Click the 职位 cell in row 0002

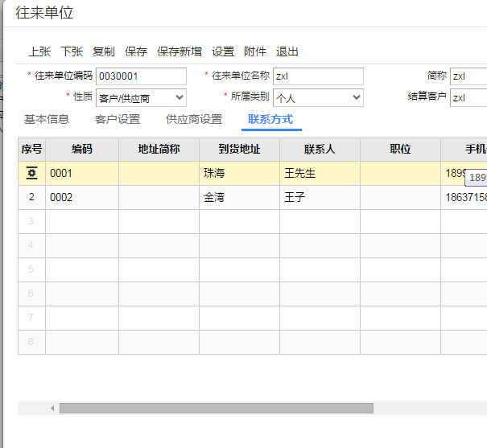tap(400, 197)
